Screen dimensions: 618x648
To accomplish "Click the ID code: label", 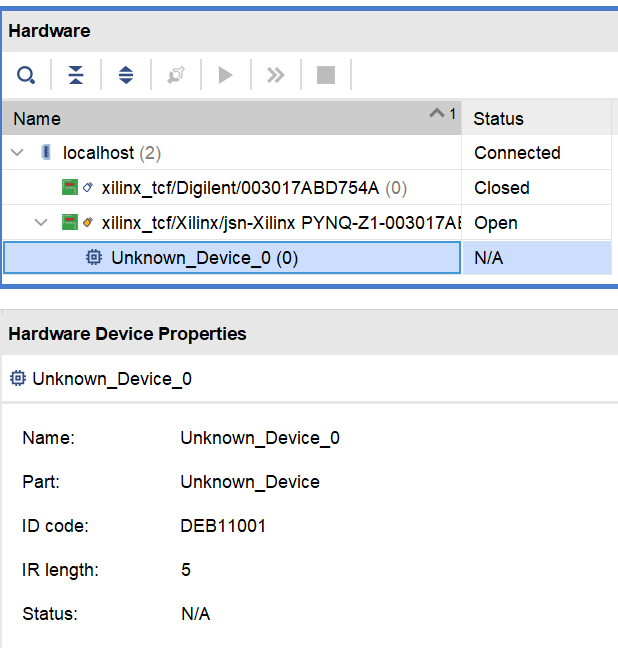I will point(55,526).
